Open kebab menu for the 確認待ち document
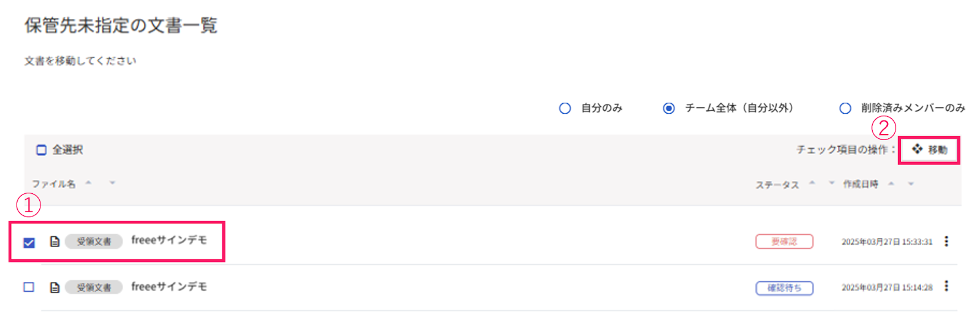This screenshot has height=326, width=980. pyautogui.click(x=946, y=286)
